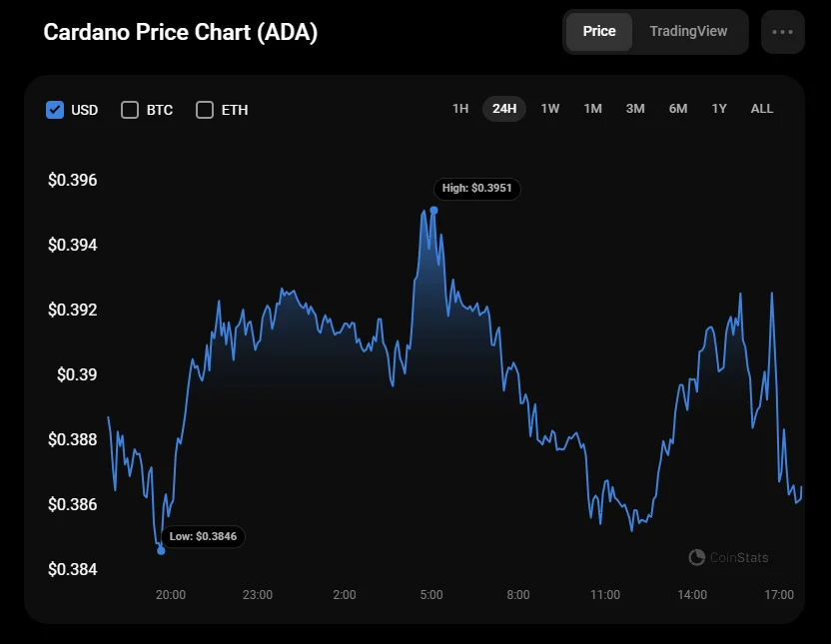Click the high point dot on chart

coord(433,210)
